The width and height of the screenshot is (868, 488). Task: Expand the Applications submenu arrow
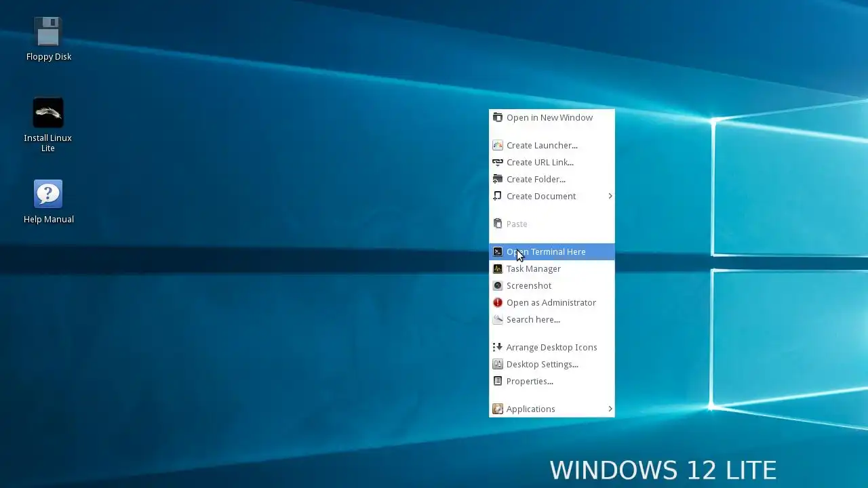(610, 409)
